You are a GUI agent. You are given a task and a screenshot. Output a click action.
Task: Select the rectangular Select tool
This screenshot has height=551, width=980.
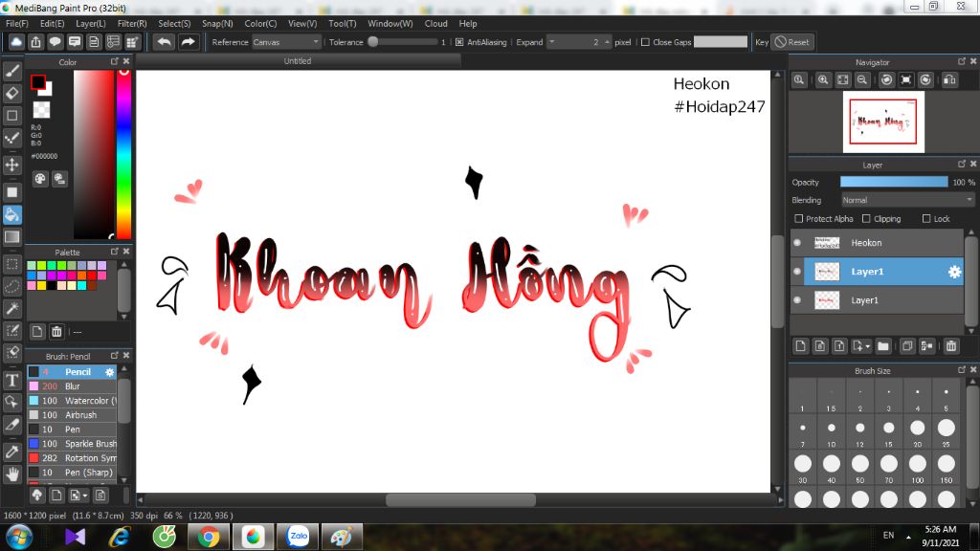click(11, 264)
